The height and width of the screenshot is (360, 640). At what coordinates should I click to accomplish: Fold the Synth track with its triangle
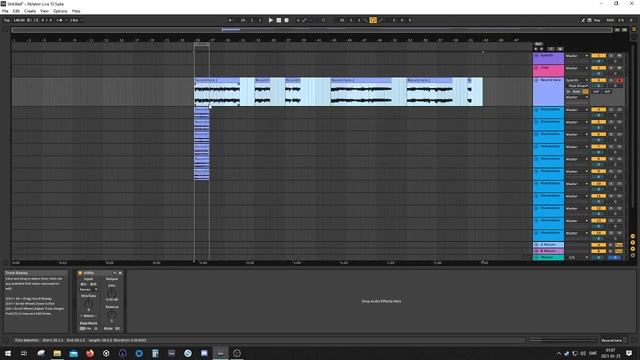(x=536, y=56)
